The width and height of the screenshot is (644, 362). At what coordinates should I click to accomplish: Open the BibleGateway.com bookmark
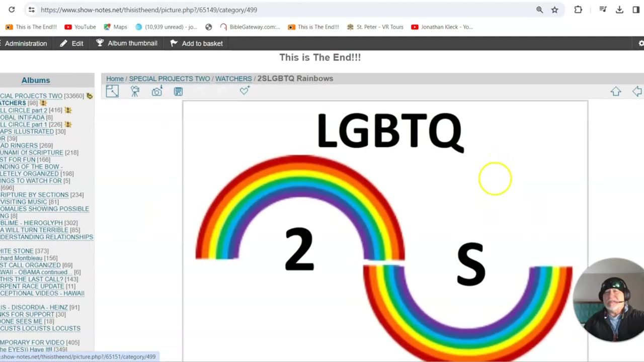pos(250,27)
